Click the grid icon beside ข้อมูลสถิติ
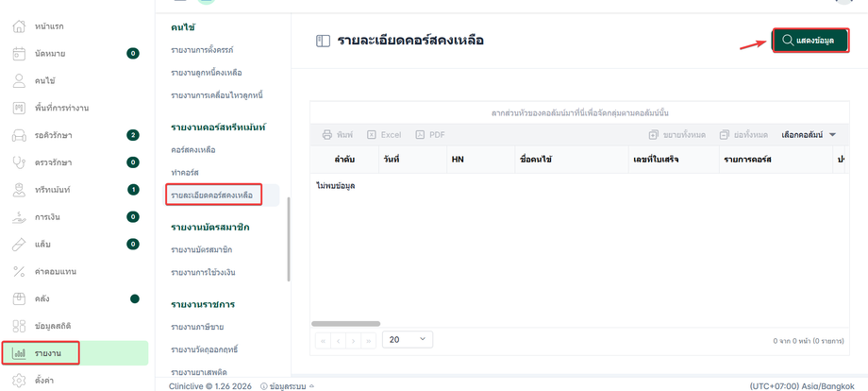 click(x=20, y=326)
